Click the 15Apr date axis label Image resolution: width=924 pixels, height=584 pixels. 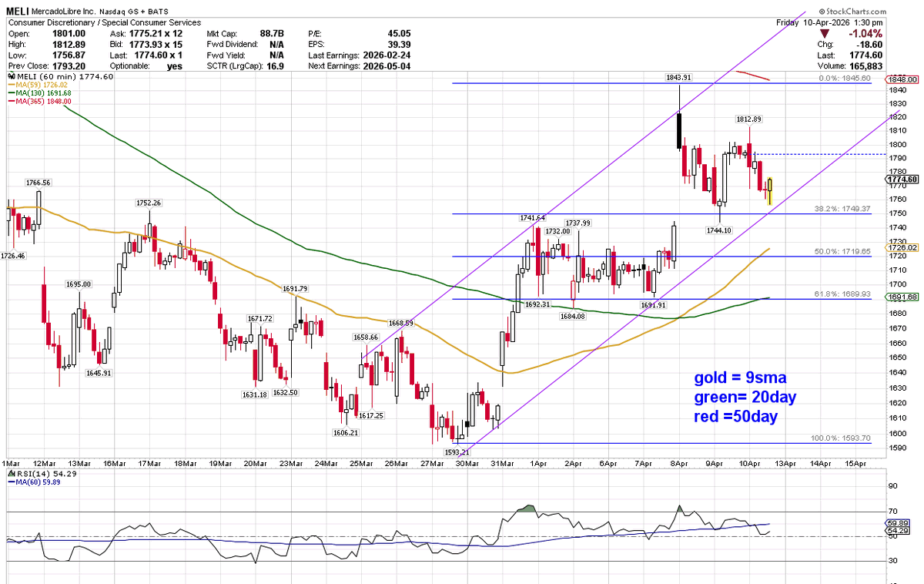pos(857,464)
